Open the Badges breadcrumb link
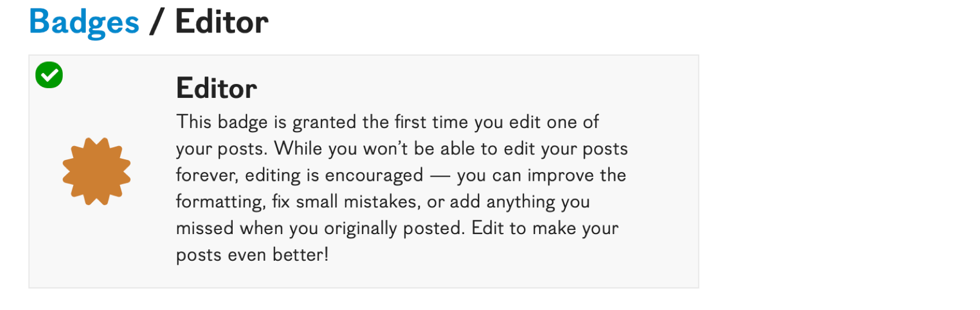 (84, 22)
